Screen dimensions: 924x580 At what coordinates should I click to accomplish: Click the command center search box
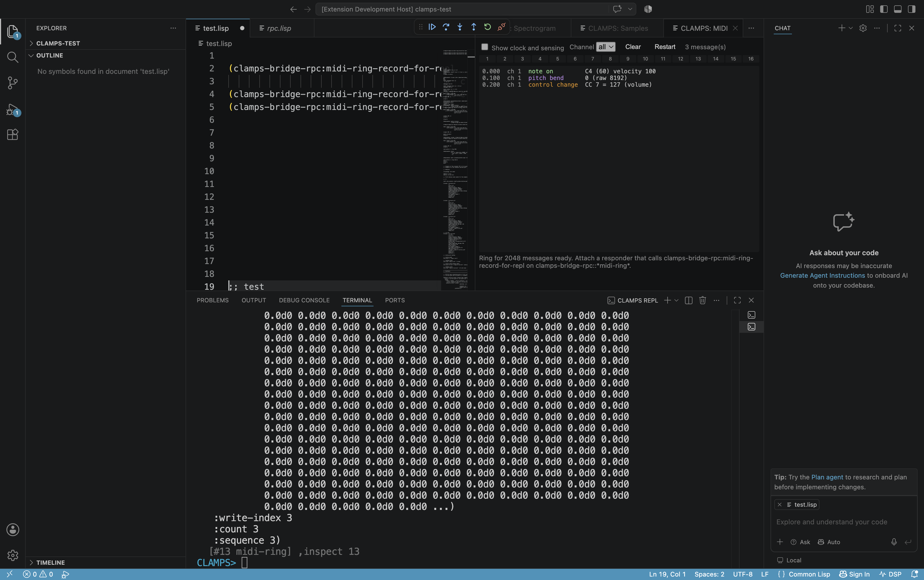pyautogui.click(x=462, y=9)
